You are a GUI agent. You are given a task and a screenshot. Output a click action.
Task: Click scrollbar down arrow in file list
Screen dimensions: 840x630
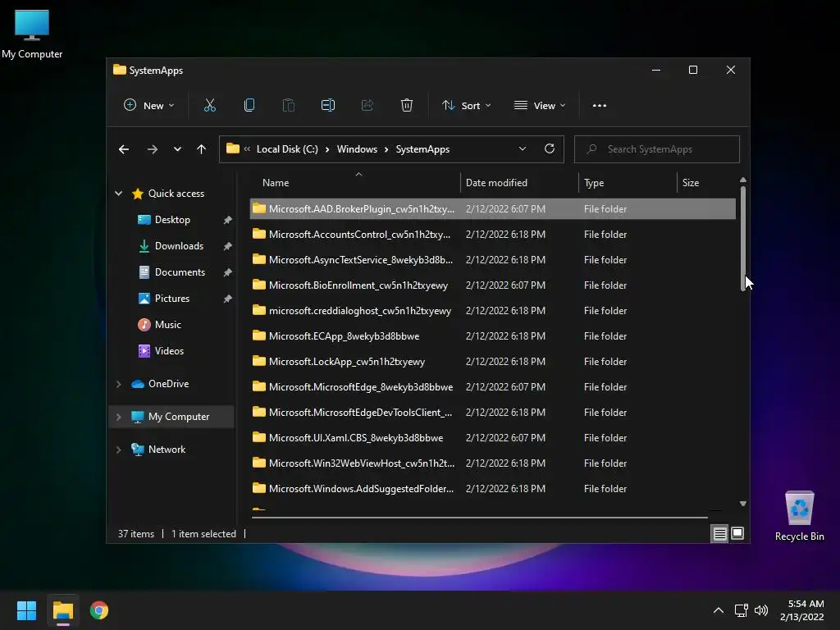click(743, 504)
